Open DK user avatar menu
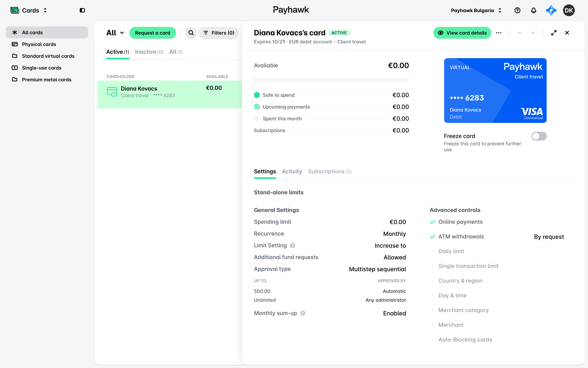The height and width of the screenshot is (368, 588). 569,10
